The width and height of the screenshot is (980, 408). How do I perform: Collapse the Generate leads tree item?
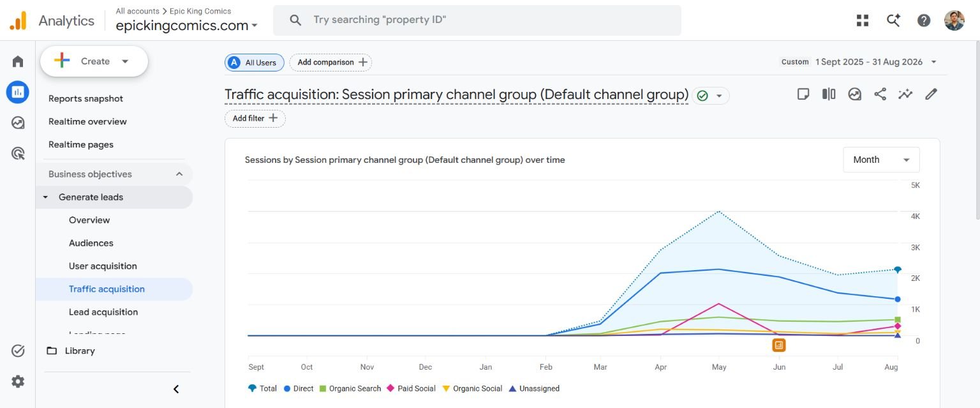(x=45, y=197)
